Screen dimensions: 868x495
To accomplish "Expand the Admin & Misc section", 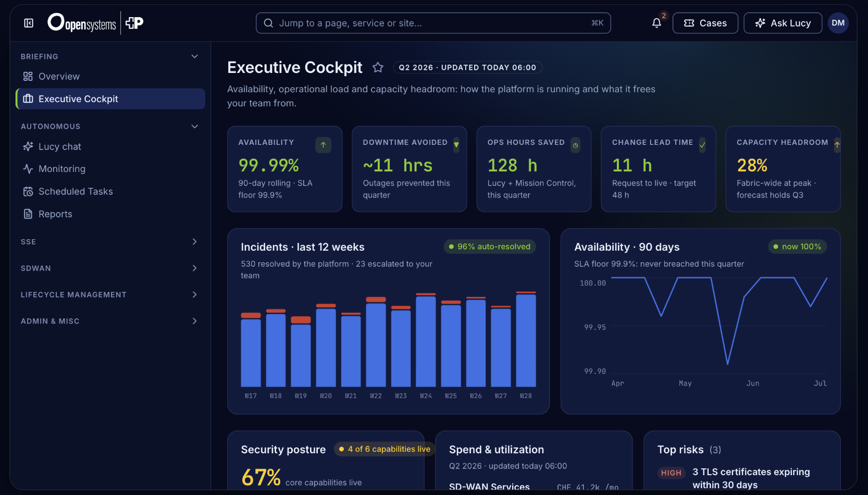I will [x=194, y=321].
